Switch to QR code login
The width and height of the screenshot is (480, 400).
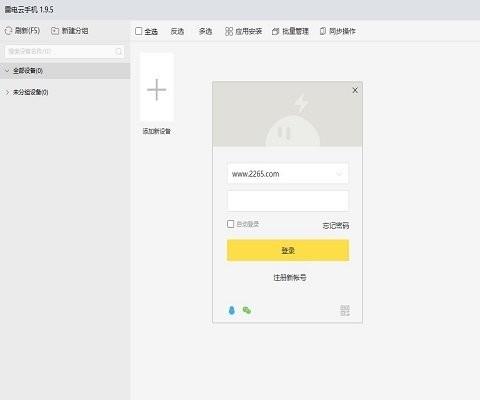click(x=345, y=311)
